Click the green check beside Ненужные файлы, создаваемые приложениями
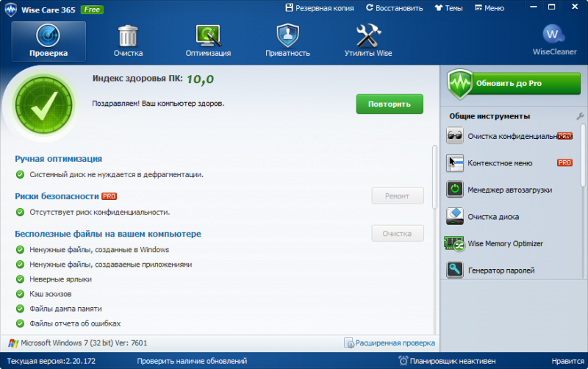Screen dimensions: 588x369 [x=21, y=265]
